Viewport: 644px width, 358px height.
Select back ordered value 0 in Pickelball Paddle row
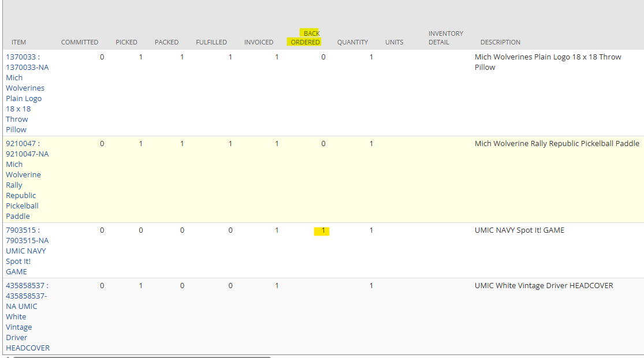tap(323, 144)
